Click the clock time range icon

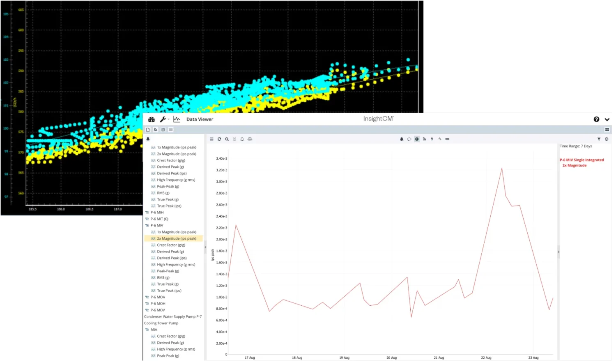(607, 139)
